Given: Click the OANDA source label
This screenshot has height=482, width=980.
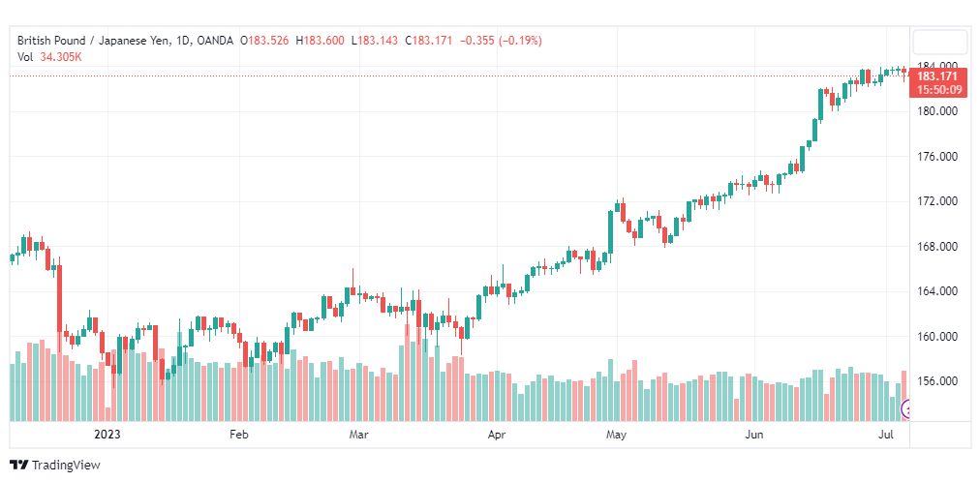Looking at the screenshot, I should pyautogui.click(x=214, y=41).
